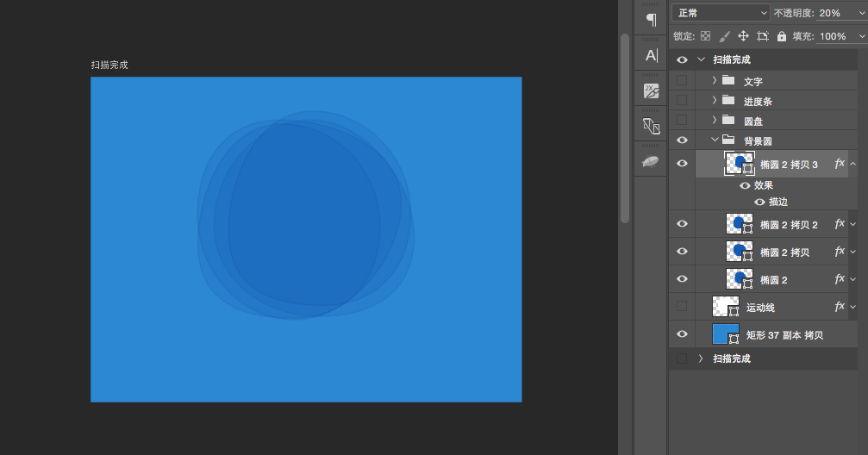Collapse the 背景圆 group
868x455 pixels.
tap(715, 140)
